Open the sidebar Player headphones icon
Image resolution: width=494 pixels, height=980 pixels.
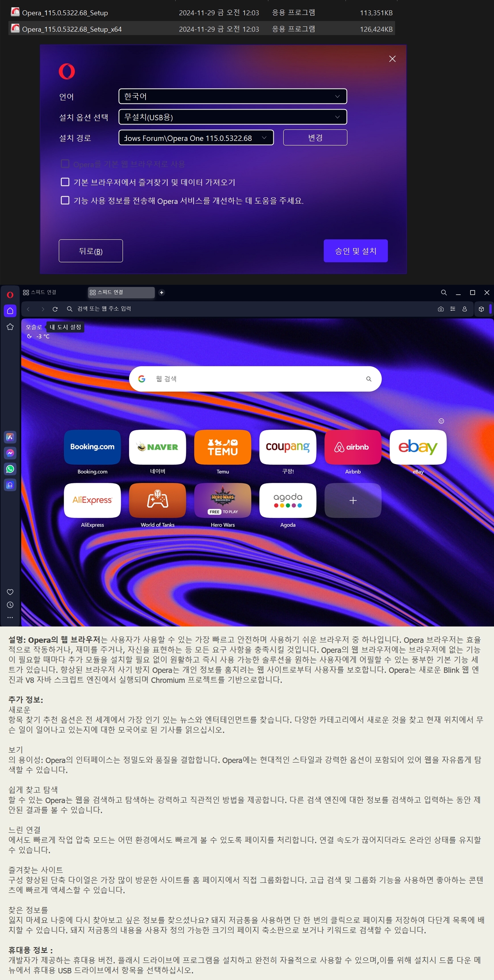10,485
